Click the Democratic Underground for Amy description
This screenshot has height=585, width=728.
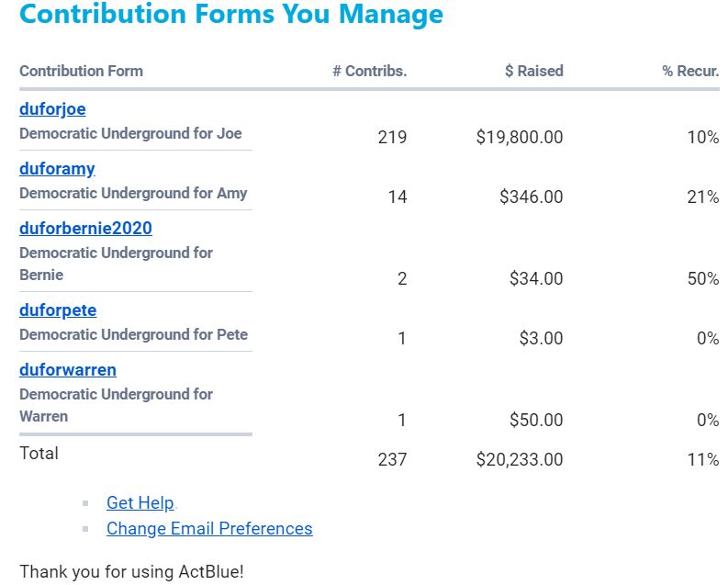(x=133, y=193)
